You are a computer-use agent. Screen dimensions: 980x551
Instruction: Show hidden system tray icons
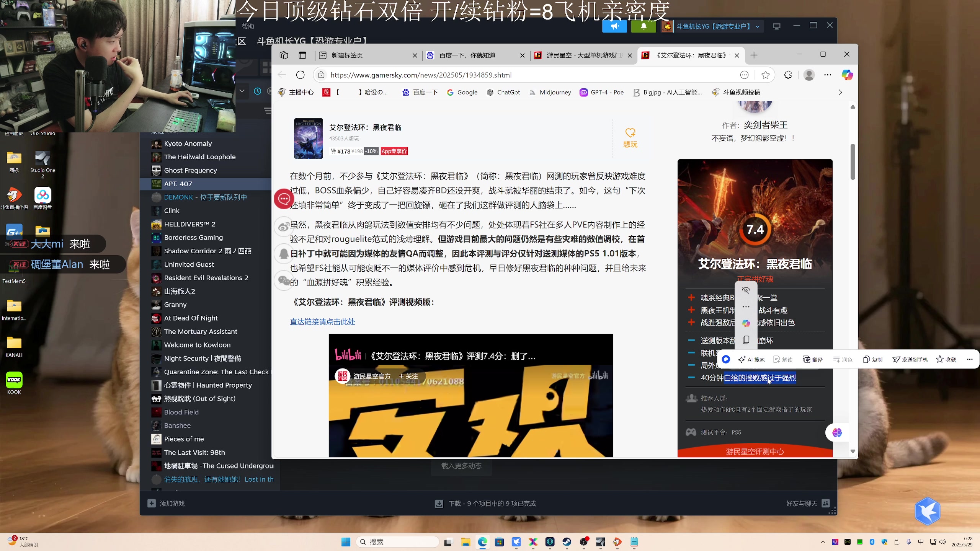pos(823,542)
